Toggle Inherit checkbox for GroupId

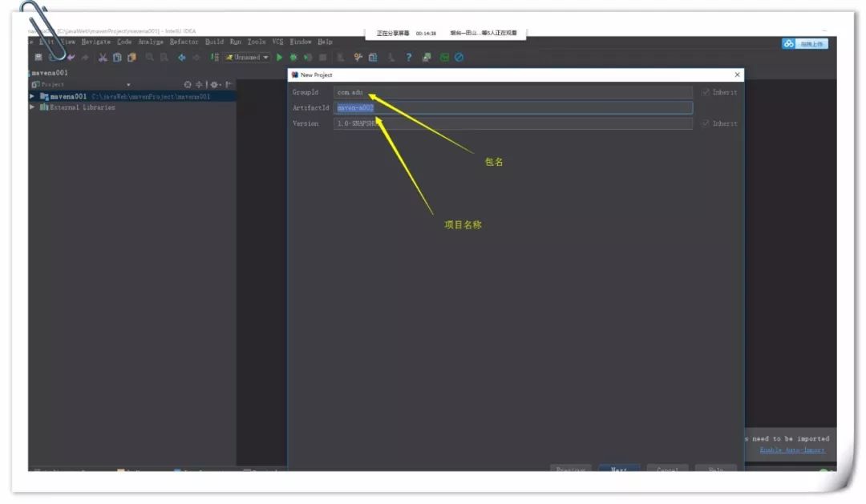[x=706, y=92]
